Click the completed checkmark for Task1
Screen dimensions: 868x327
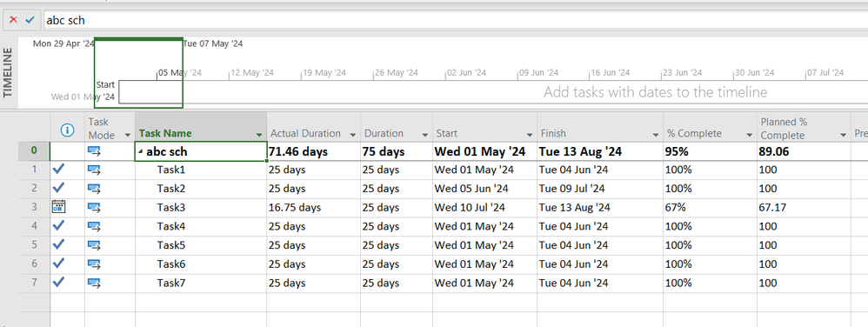58,170
